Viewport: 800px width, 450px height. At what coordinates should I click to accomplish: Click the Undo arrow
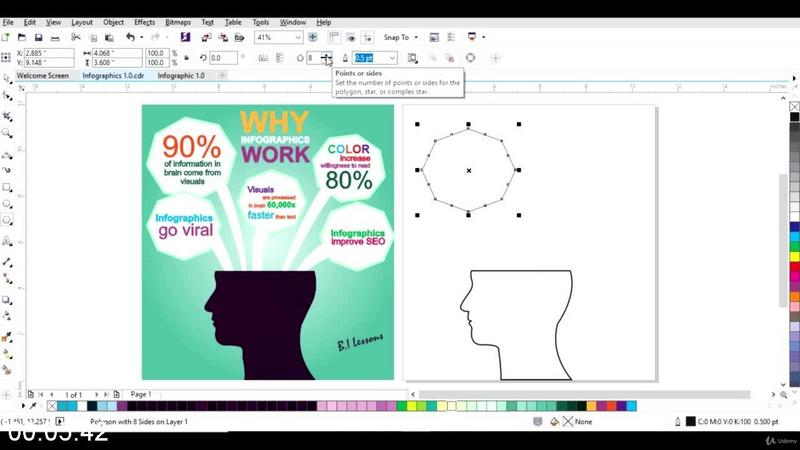point(131,37)
